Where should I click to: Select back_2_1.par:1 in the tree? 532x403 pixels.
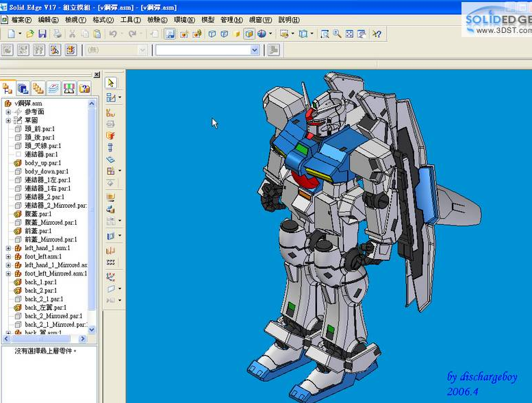[x=44, y=299]
